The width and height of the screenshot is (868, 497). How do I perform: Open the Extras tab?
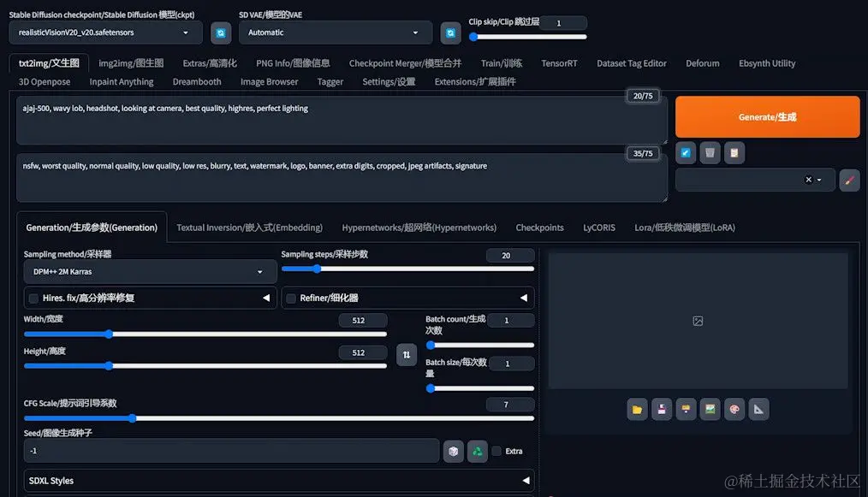(x=210, y=63)
